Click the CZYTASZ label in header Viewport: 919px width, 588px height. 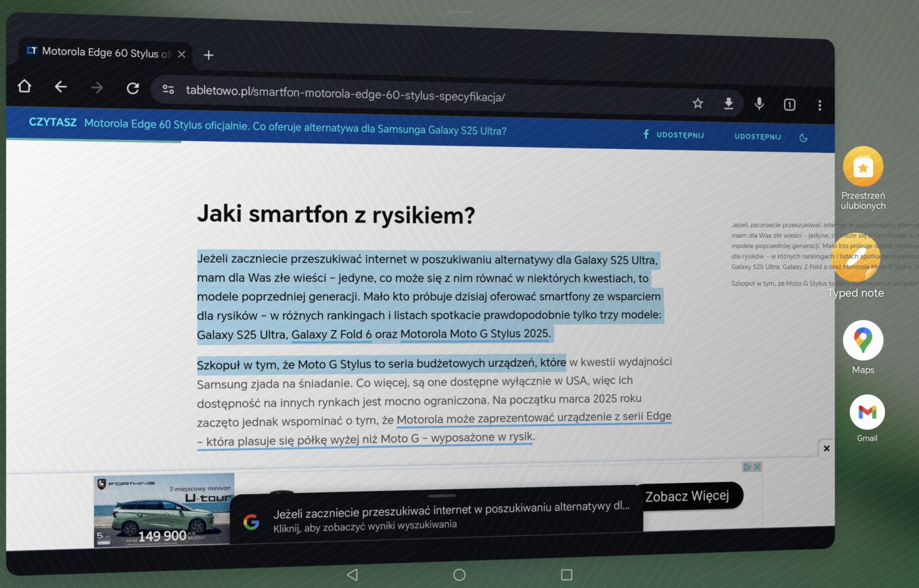click(x=53, y=122)
